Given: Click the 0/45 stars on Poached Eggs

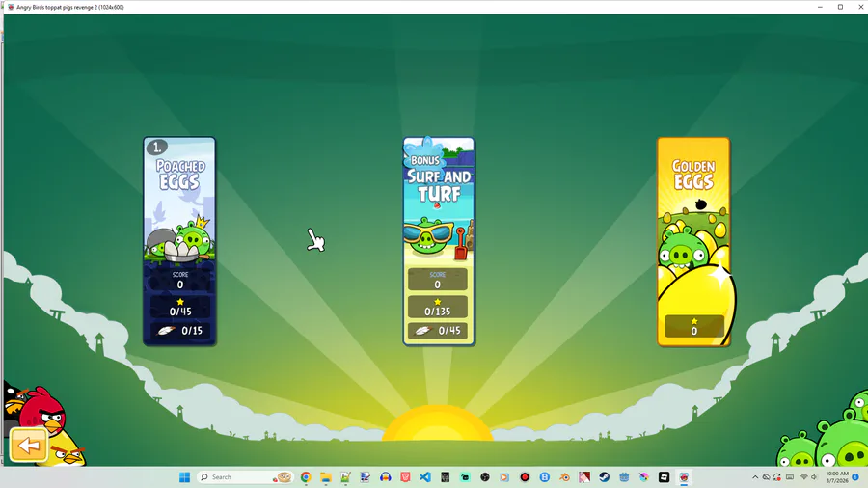Looking at the screenshot, I should 180,312.
